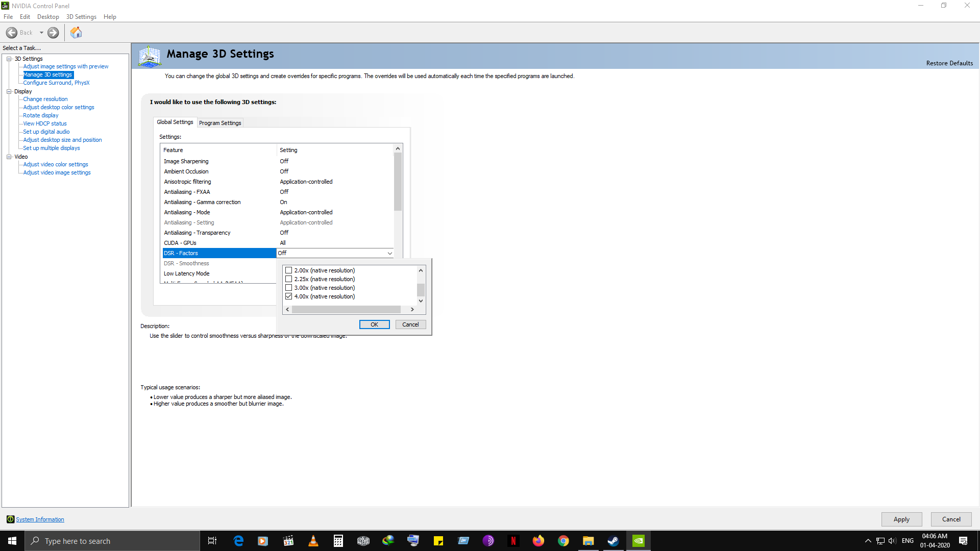Uncheck the 4.00x native resolution option

pyautogui.click(x=289, y=296)
